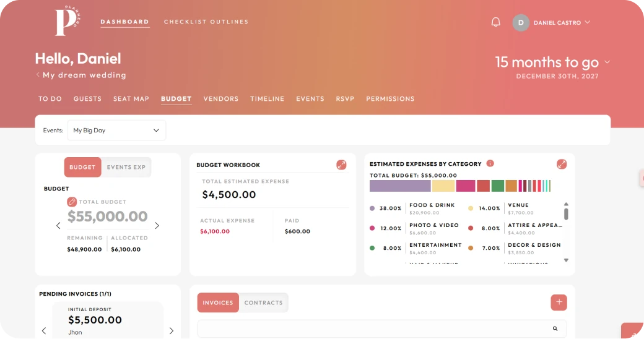Click the Daniel Castro avatar circle

[521, 22]
